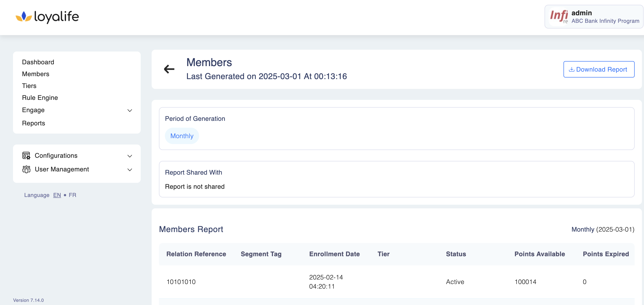Switch language to FR
Viewport: 644px width, 305px height.
coord(73,195)
